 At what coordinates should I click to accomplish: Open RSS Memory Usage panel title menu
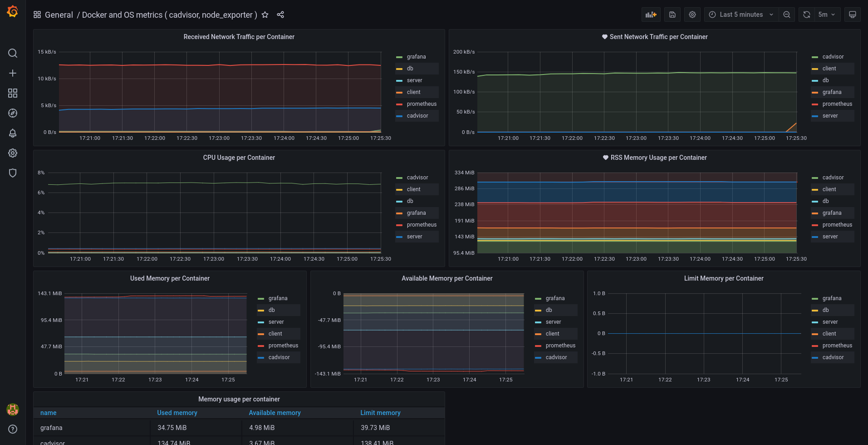pos(658,158)
